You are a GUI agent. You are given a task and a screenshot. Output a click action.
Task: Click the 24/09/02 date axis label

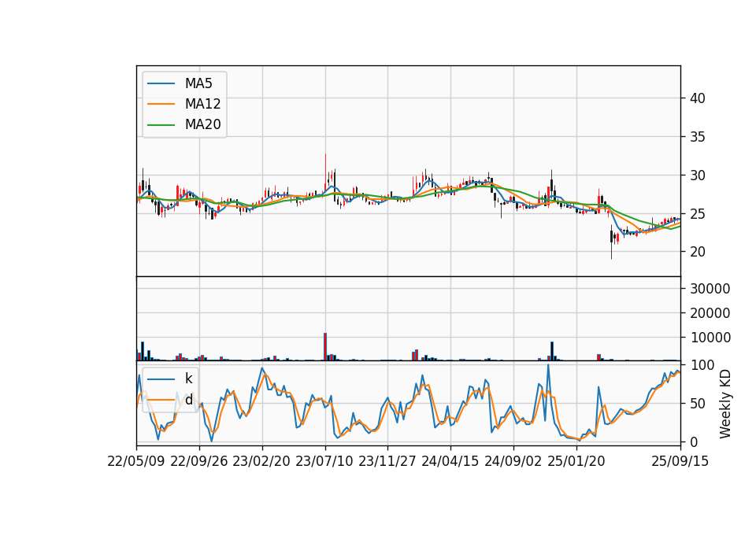(513, 461)
